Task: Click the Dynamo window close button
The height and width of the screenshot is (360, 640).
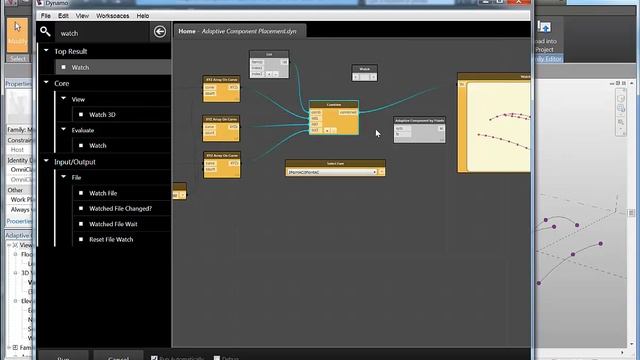Action: coord(518,2)
